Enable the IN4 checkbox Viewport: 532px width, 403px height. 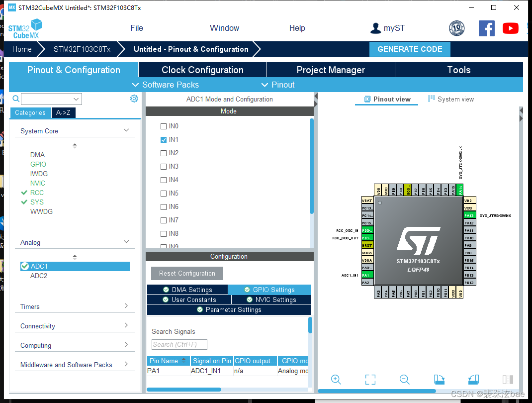(164, 180)
